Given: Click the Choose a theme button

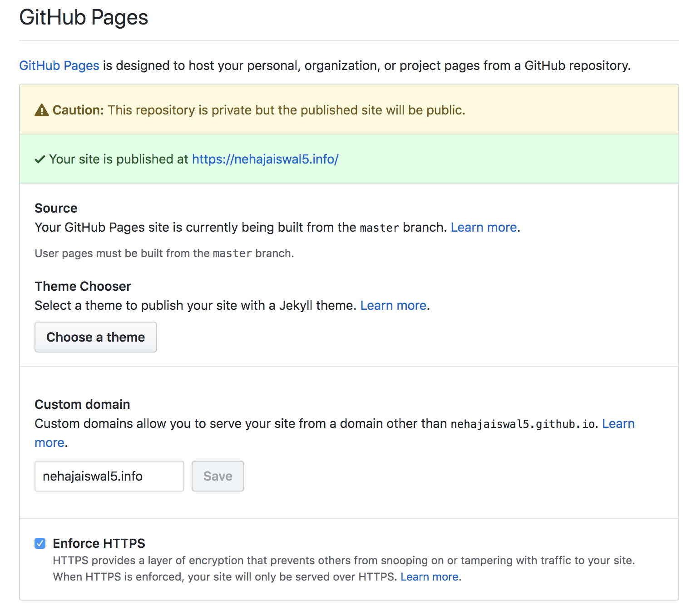Looking at the screenshot, I should [96, 337].
